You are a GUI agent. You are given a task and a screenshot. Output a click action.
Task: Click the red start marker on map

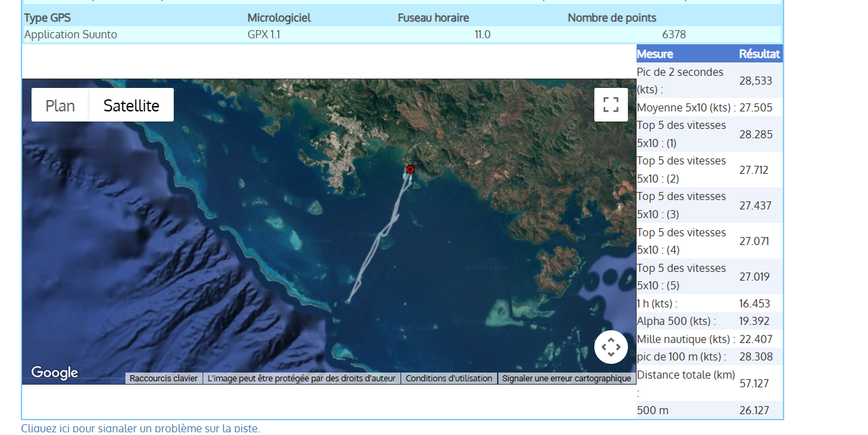click(x=411, y=169)
